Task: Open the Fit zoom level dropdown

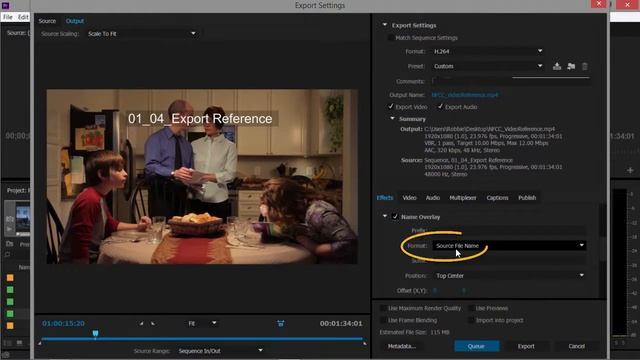Action: point(202,323)
